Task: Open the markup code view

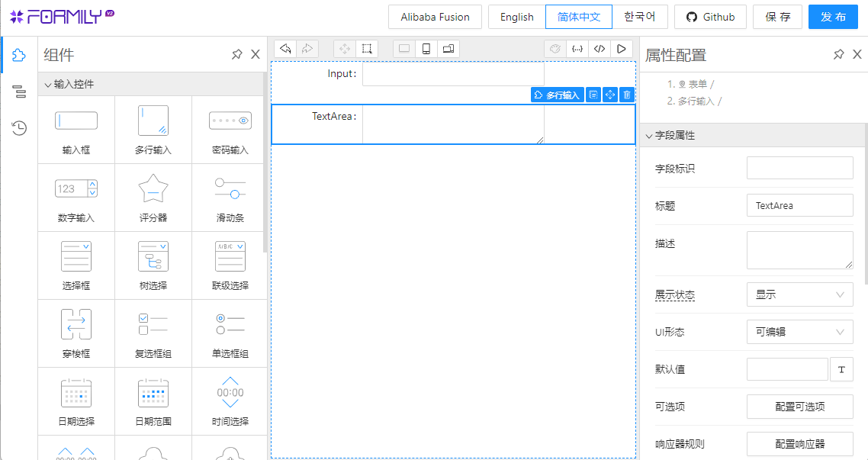Action: pyautogui.click(x=600, y=49)
